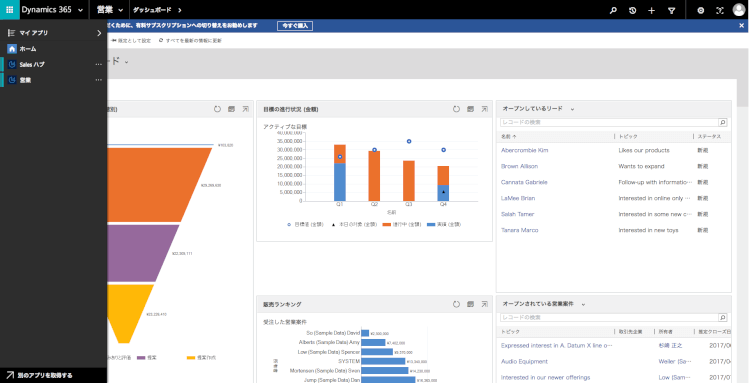The width and height of the screenshot is (750, 383).
Task: Sort leads by トピック column header
Action: (x=628, y=137)
